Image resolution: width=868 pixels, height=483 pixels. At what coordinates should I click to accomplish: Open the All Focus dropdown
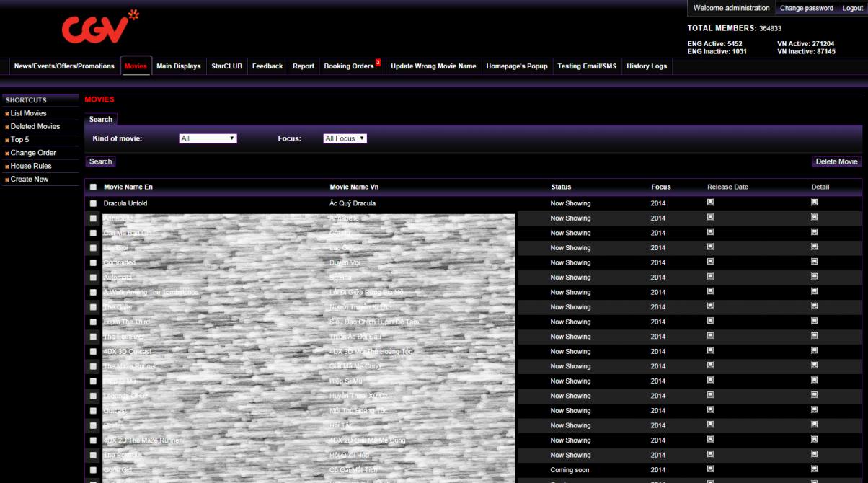point(345,138)
